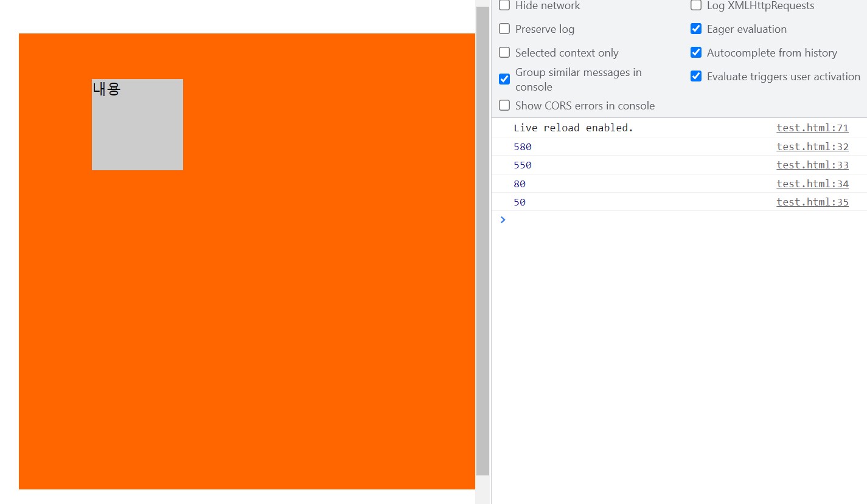The width and height of the screenshot is (867, 504).
Task: Open source link test.html:32
Action: 812,147
